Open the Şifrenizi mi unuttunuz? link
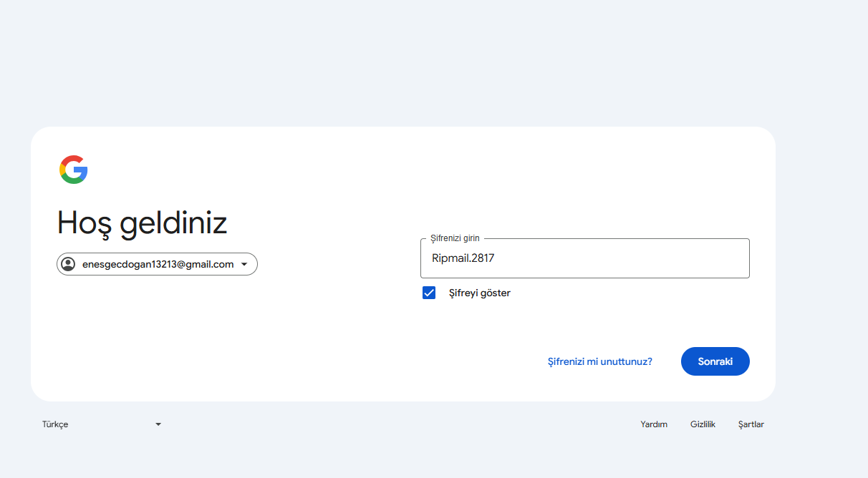The width and height of the screenshot is (868, 478). coord(600,361)
